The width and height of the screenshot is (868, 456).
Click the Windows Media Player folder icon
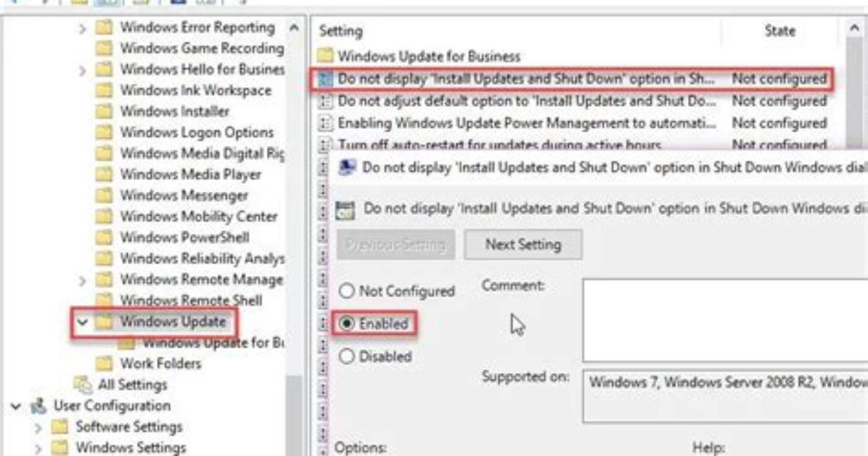(104, 174)
